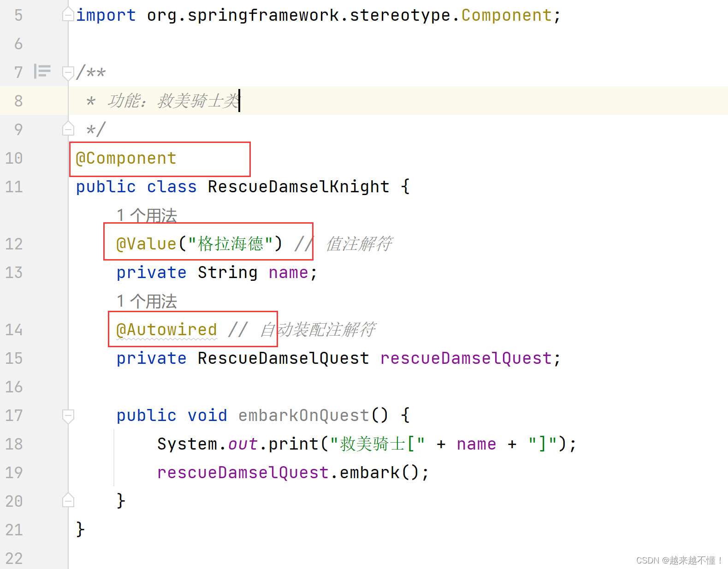The width and height of the screenshot is (728, 569).
Task: Click the "格拉海德" string literal
Action: [x=231, y=243]
